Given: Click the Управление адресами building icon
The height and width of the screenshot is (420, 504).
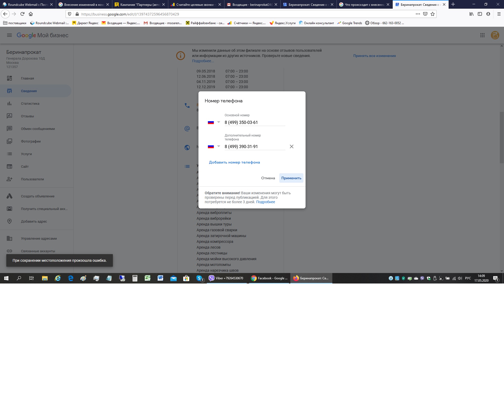Looking at the screenshot, I should click(x=9, y=238).
